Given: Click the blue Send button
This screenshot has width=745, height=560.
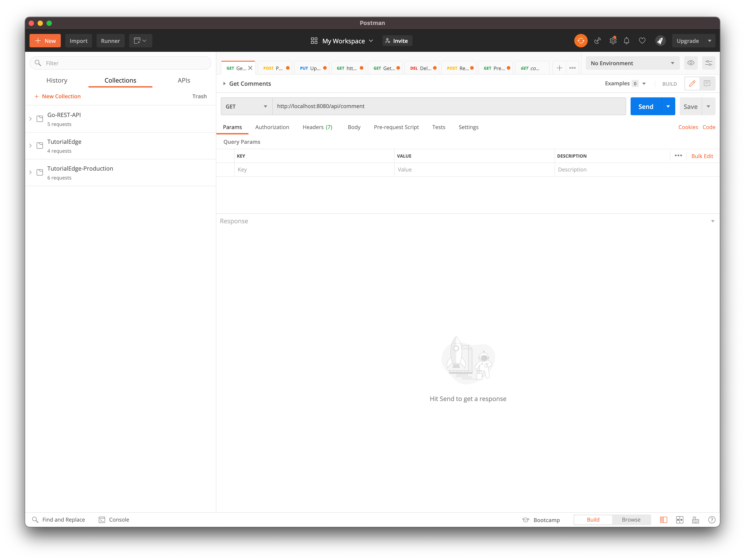Looking at the screenshot, I should 645,106.
